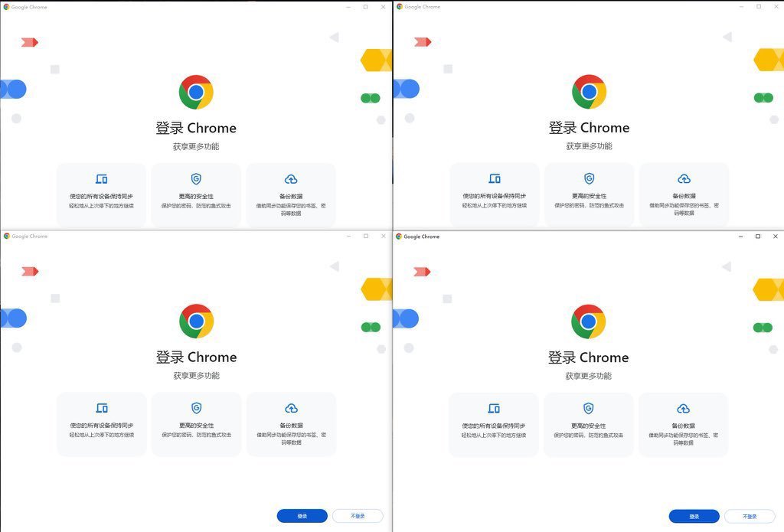Click the Chrome logo in the top-left window
The height and width of the screenshot is (532, 784).
196,92
